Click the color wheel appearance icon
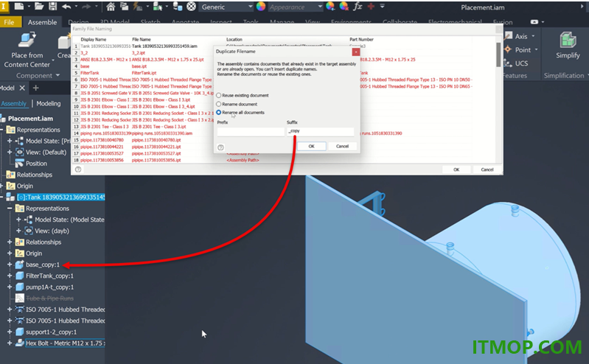 [x=261, y=7]
